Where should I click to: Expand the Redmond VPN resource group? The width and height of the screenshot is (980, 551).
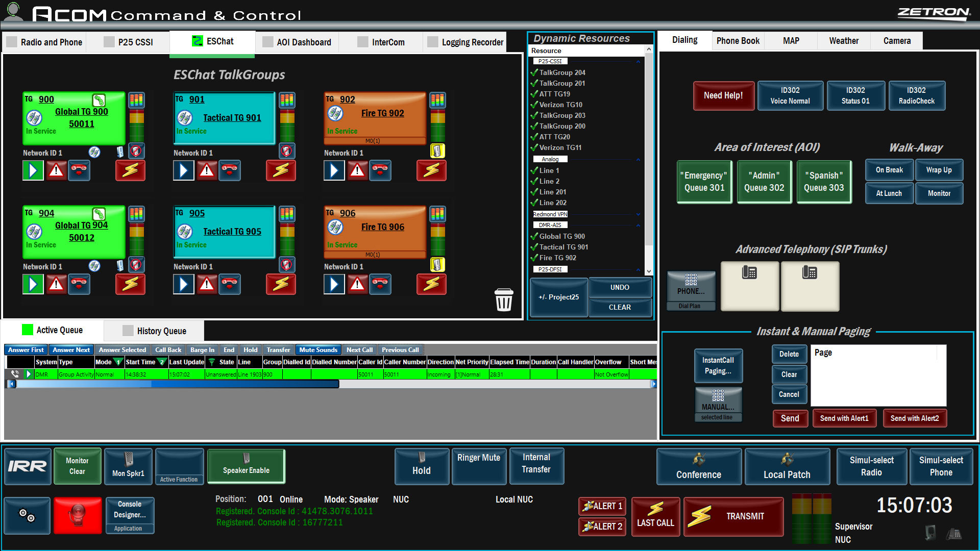(638, 214)
